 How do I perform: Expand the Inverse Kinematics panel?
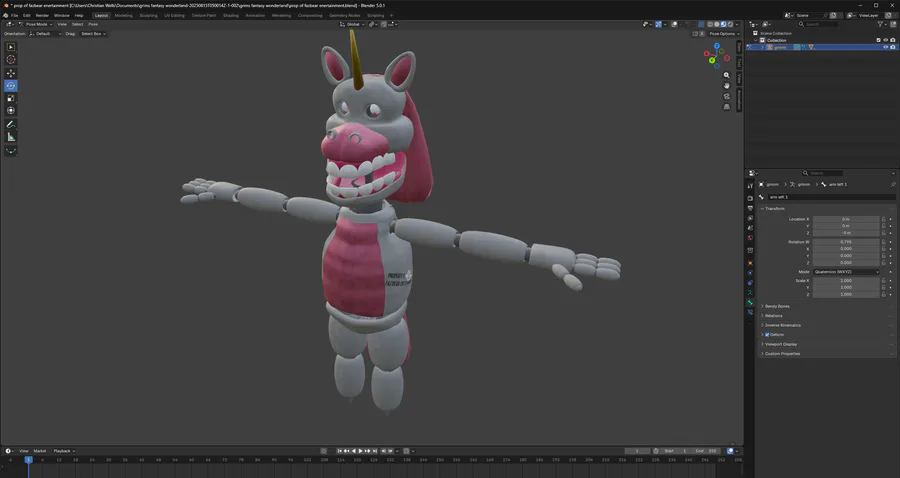pos(781,325)
